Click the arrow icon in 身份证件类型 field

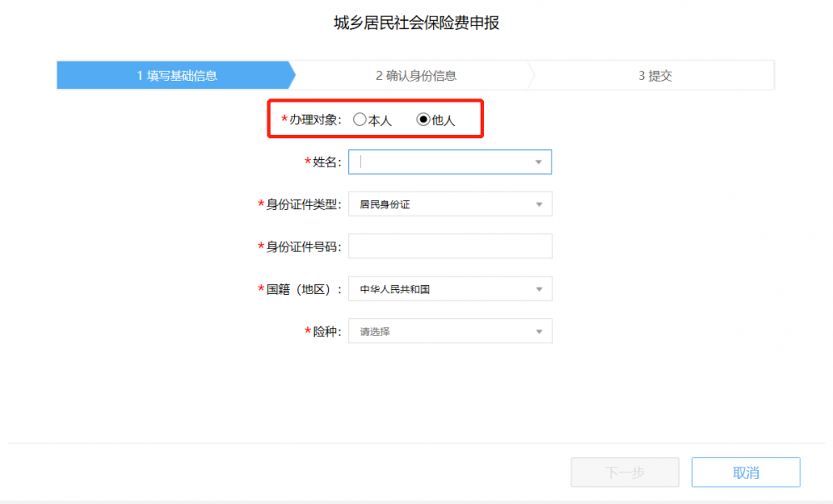coord(538,204)
